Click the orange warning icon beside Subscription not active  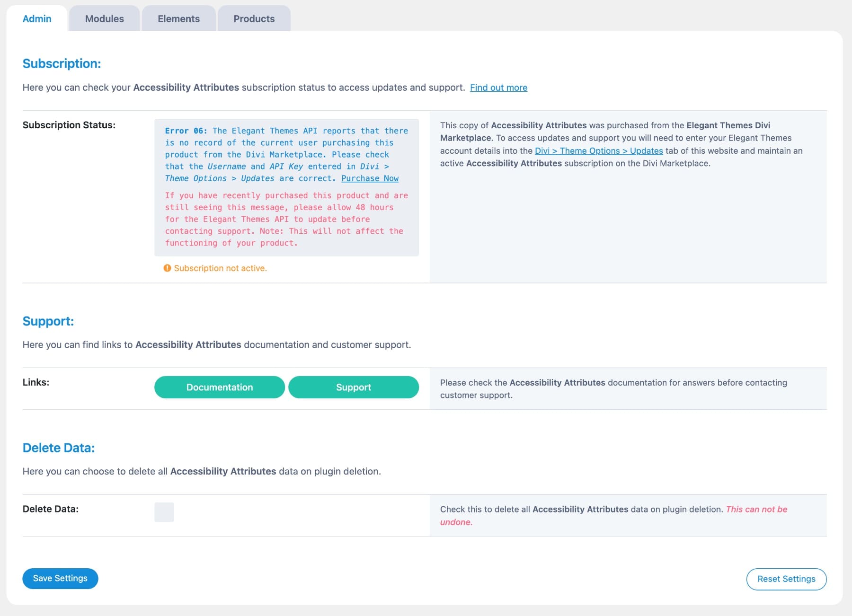pyautogui.click(x=167, y=268)
